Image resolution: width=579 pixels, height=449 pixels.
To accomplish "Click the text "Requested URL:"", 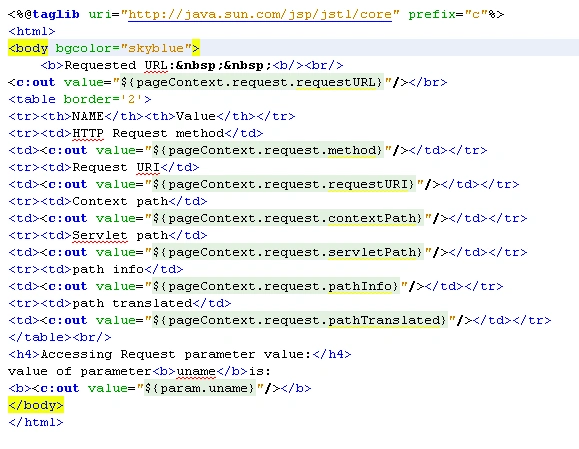I will coord(120,65).
